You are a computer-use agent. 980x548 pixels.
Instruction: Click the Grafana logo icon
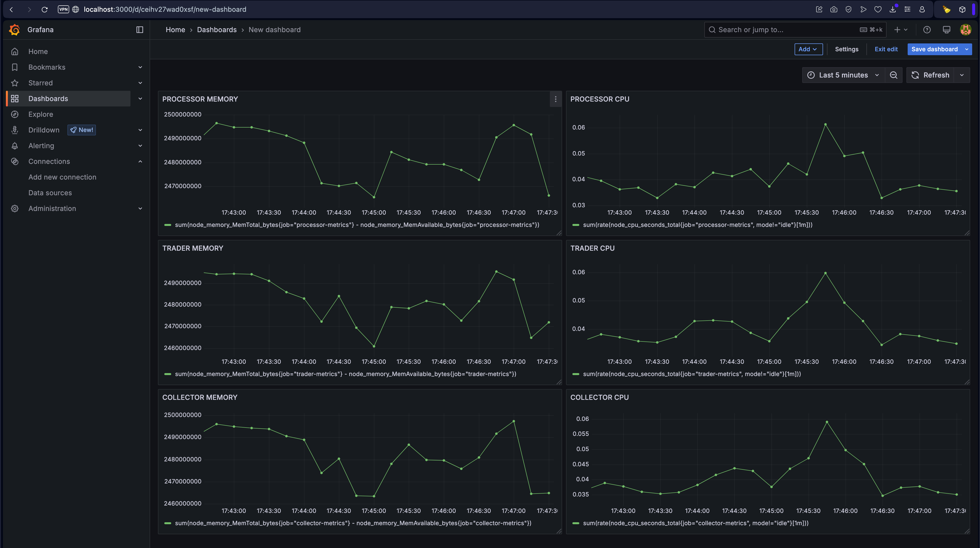14,30
